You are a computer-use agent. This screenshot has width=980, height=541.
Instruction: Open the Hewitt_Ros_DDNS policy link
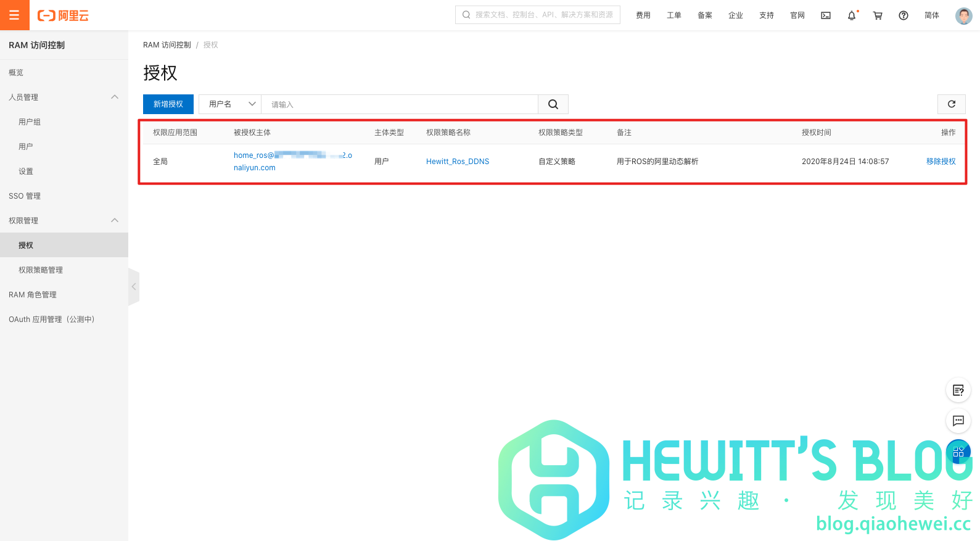click(x=457, y=162)
